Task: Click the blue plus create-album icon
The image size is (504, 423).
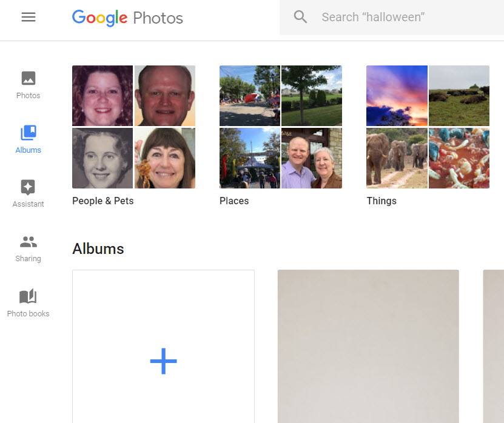Action: tap(163, 361)
